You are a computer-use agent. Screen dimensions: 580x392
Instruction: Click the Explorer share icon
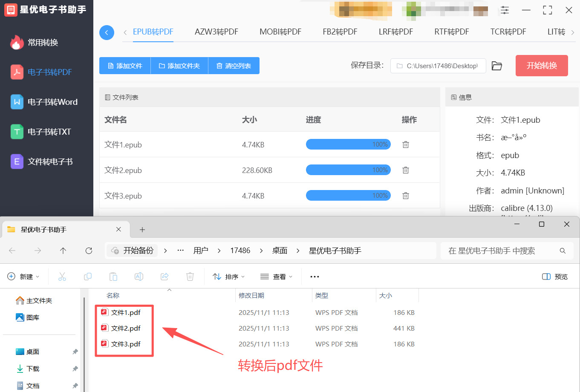click(164, 277)
